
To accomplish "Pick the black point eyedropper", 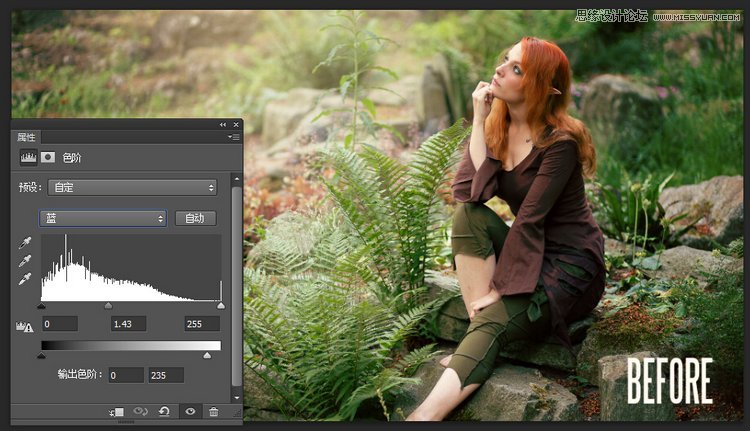I will (x=25, y=243).
